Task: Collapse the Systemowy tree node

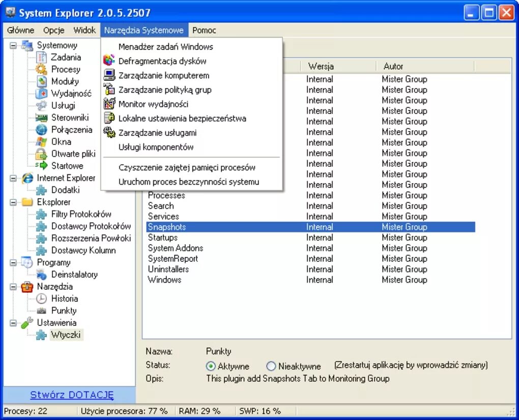Action: tap(13, 45)
